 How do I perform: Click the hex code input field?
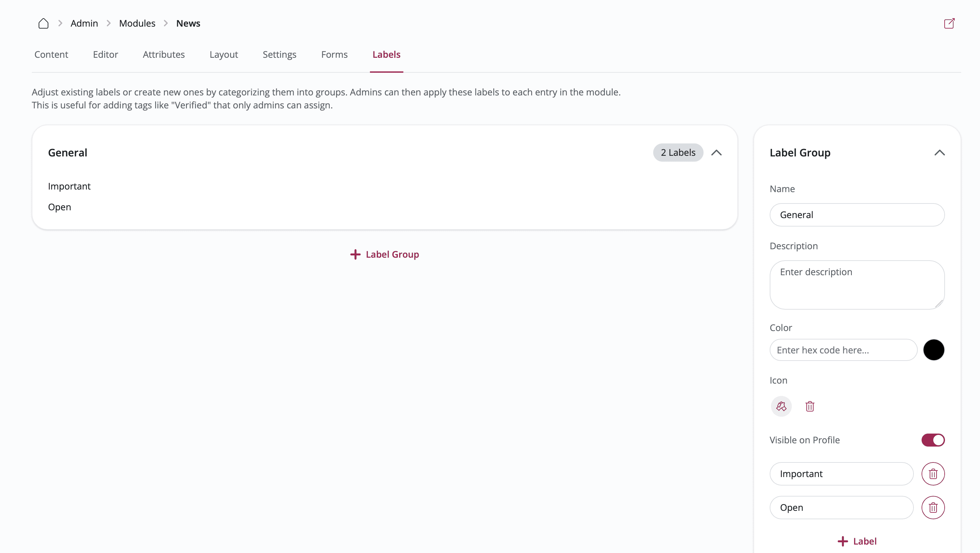pyautogui.click(x=843, y=350)
